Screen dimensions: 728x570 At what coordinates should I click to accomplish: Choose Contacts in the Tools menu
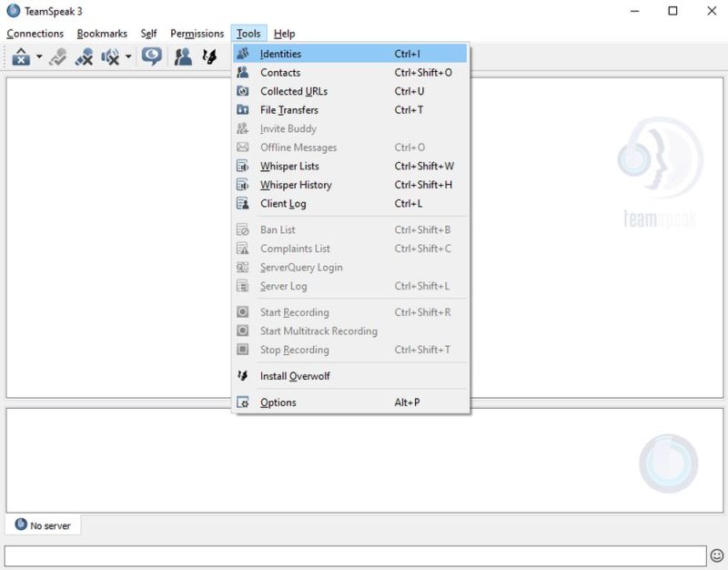point(350,73)
